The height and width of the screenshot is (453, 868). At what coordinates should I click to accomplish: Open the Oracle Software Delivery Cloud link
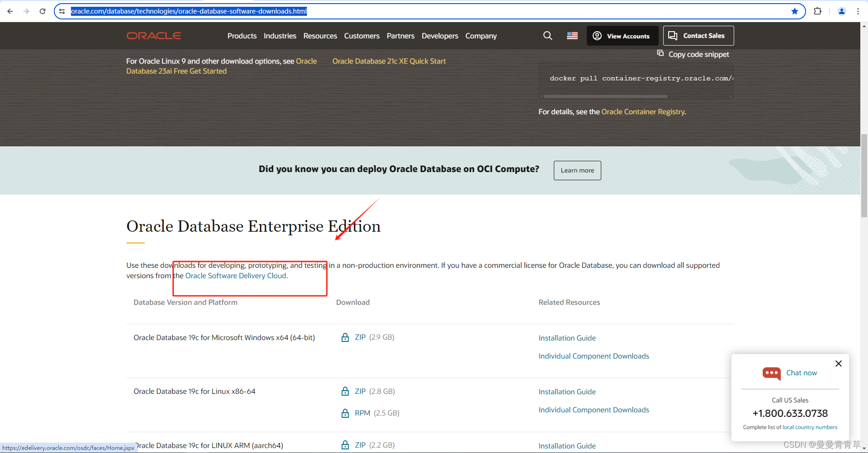tap(236, 276)
